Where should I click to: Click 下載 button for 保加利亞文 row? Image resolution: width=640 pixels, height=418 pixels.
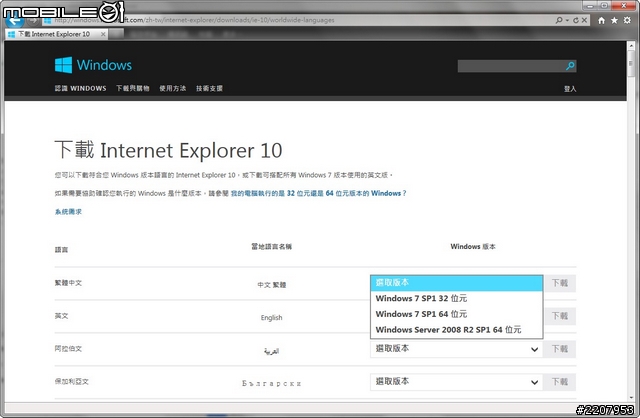point(560,382)
